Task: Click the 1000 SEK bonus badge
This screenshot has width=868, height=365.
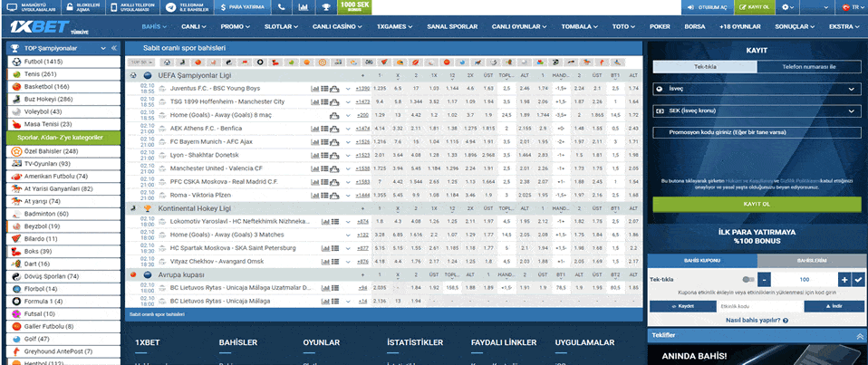Action: 355,7
